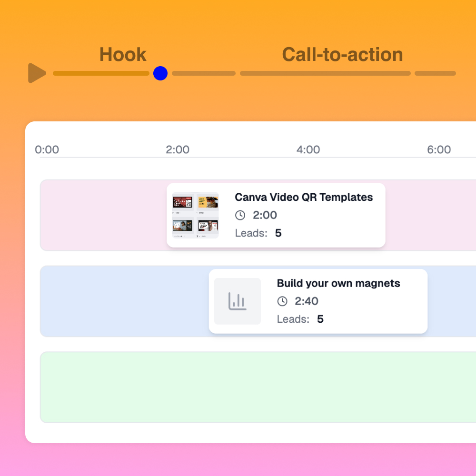
Task: Select the empty green timeline track
Action: (x=257, y=387)
